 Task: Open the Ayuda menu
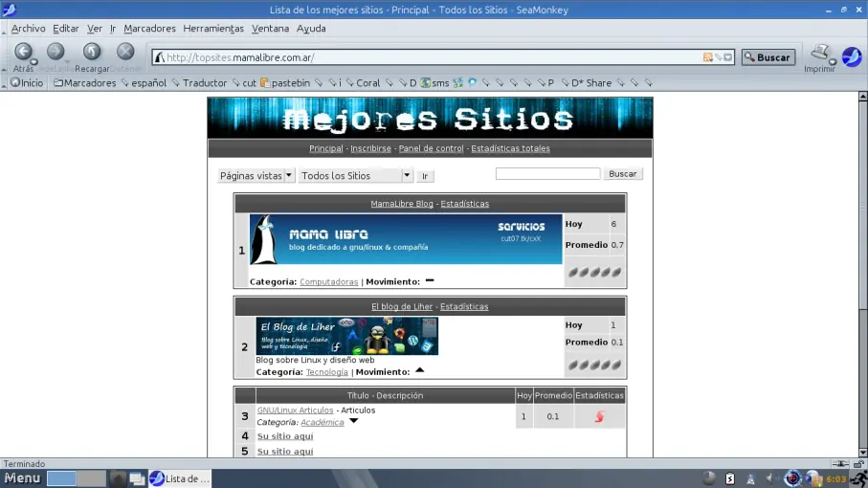[x=311, y=29]
